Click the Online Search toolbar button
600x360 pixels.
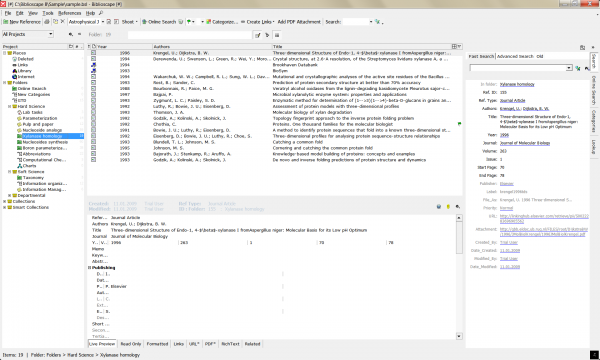pyautogui.click(x=159, y=22)
